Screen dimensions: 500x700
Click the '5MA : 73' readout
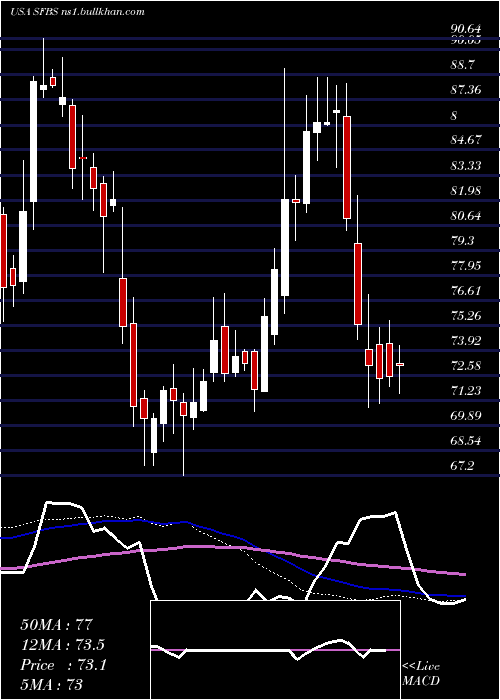click(x=52, y=684)
